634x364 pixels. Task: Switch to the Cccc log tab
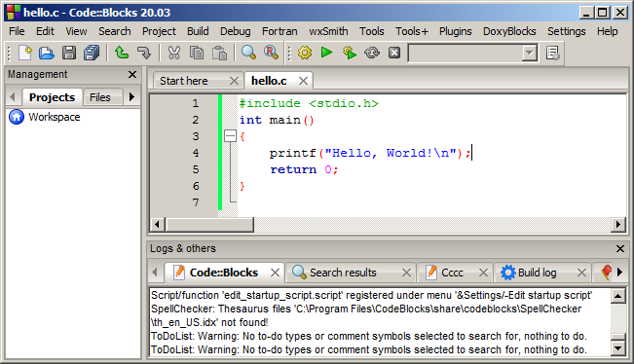(x=452, y=273)
